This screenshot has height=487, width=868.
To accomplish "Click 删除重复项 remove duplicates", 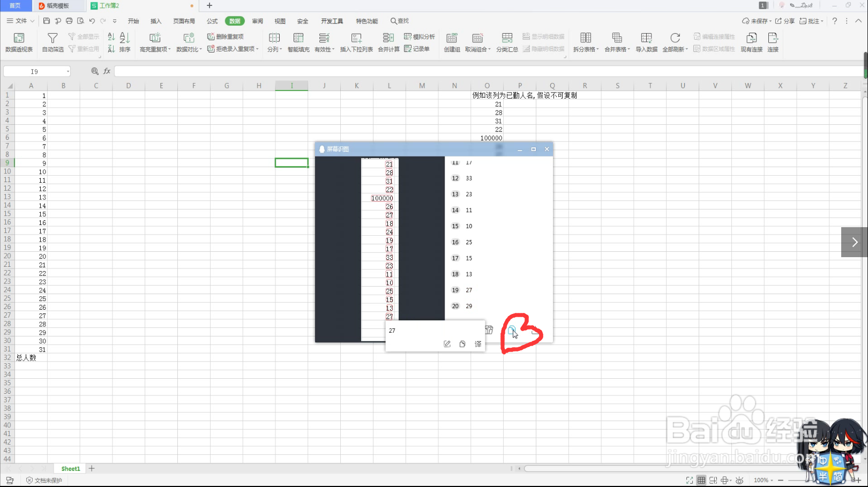I will (226, 36).
